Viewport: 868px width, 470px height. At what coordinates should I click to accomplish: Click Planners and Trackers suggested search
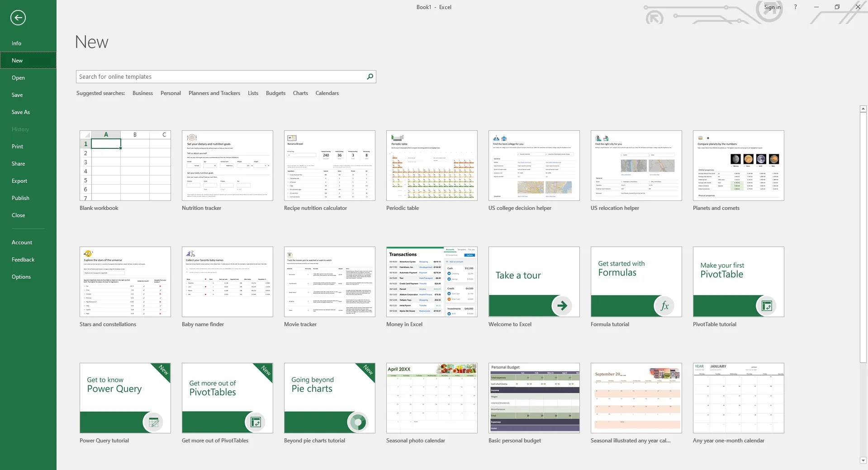(x=214, y=93)
